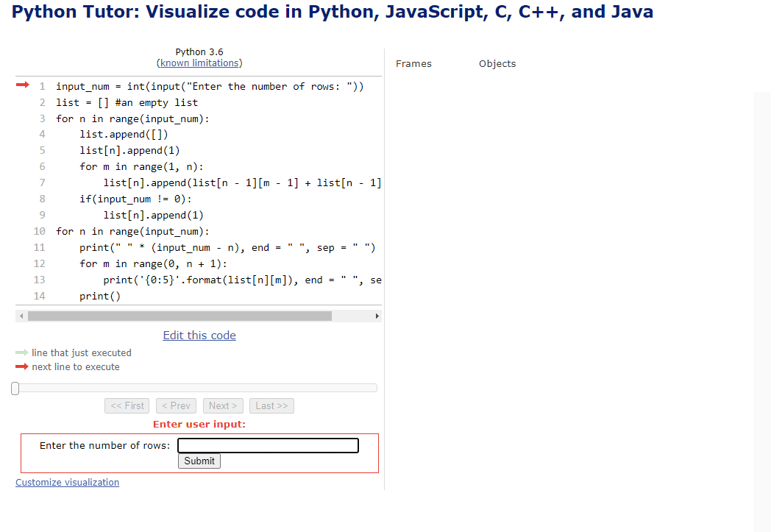The height and width of the screenshot is (532, 771).
Task: Click the Edit this code link
Action: point(199,336)
